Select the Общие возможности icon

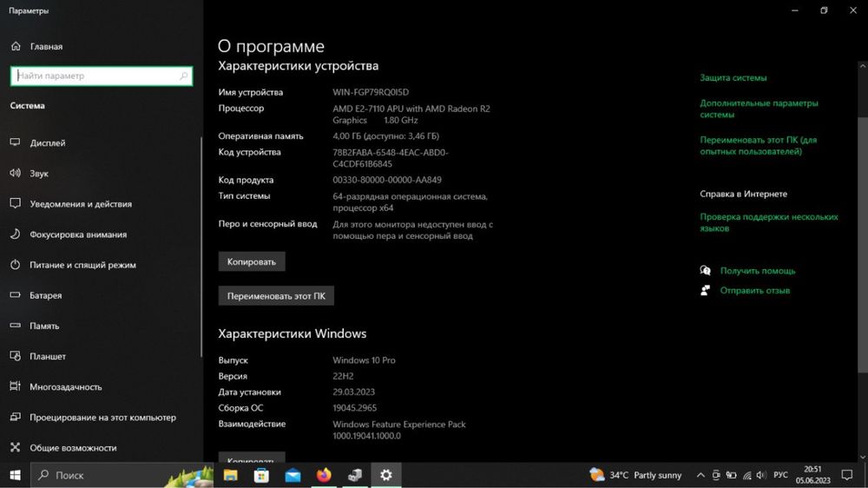(16, 447)
